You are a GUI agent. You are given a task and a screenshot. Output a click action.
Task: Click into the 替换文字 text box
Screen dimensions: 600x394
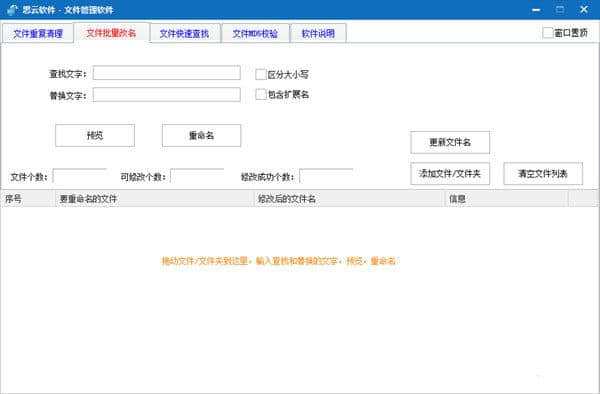point(166,94)
